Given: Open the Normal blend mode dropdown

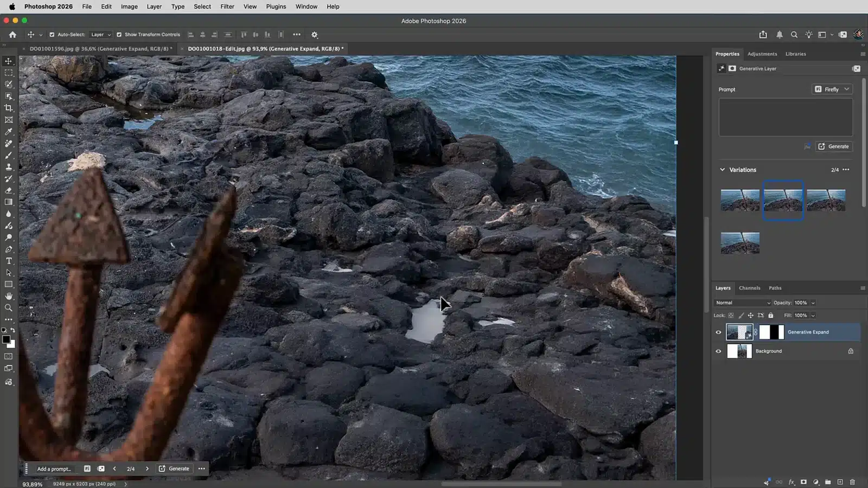Looking at the screenshot, I should coord(743,303).
